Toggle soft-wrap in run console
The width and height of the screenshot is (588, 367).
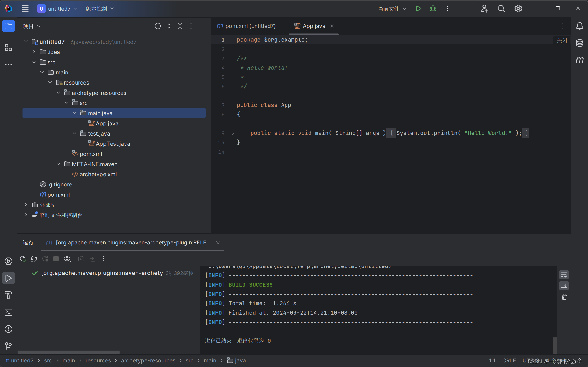click(564, 275)
